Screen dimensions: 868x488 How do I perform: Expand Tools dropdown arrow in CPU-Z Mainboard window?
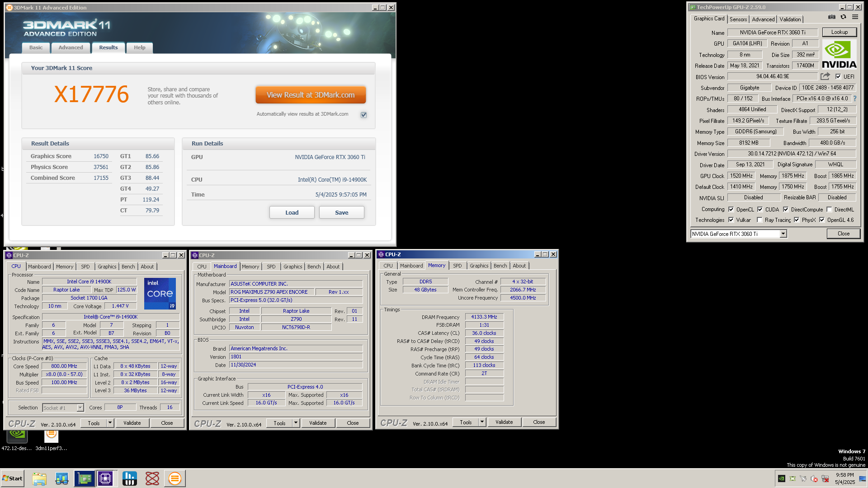[x=296, y=423]
